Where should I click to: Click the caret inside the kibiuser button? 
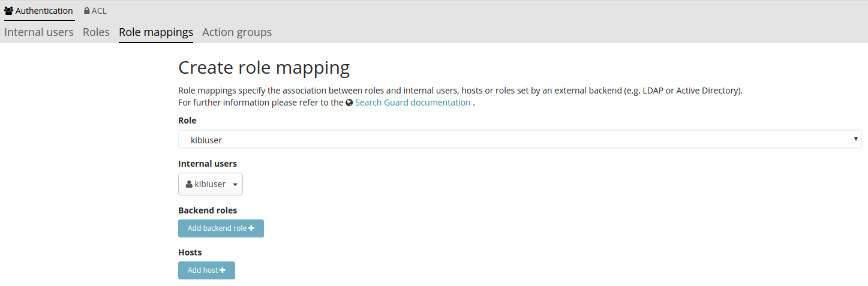(235, 185)
